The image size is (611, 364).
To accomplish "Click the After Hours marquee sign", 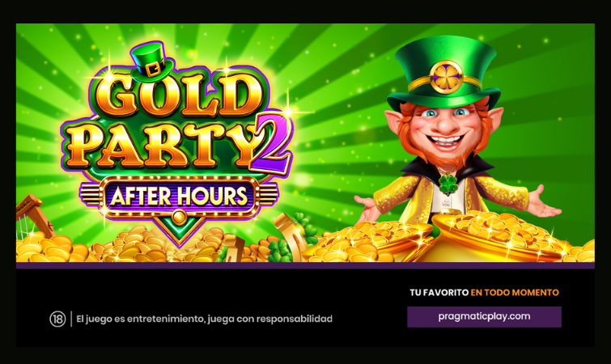I will pyautogui.click(x=179, y=197).
